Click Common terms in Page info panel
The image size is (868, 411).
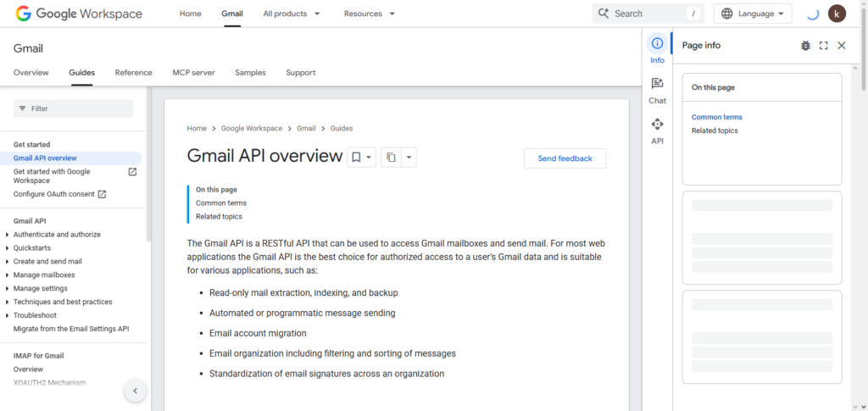pyautogui.click(x=717, y=117)
